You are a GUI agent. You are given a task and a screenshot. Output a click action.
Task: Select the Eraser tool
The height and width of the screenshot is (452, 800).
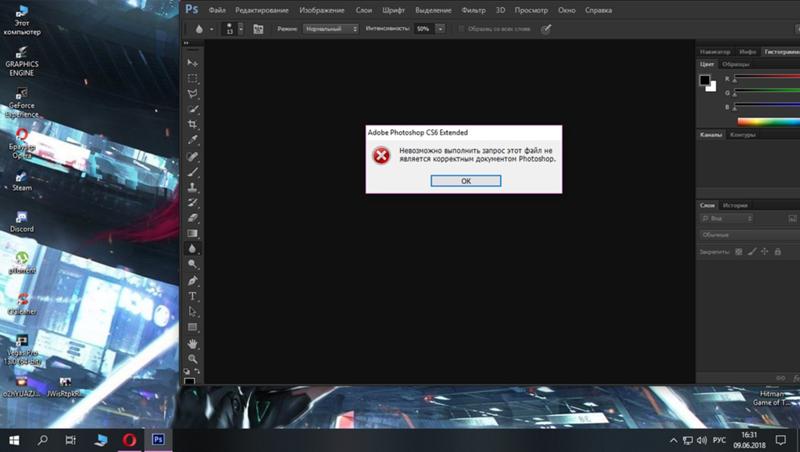192,218
